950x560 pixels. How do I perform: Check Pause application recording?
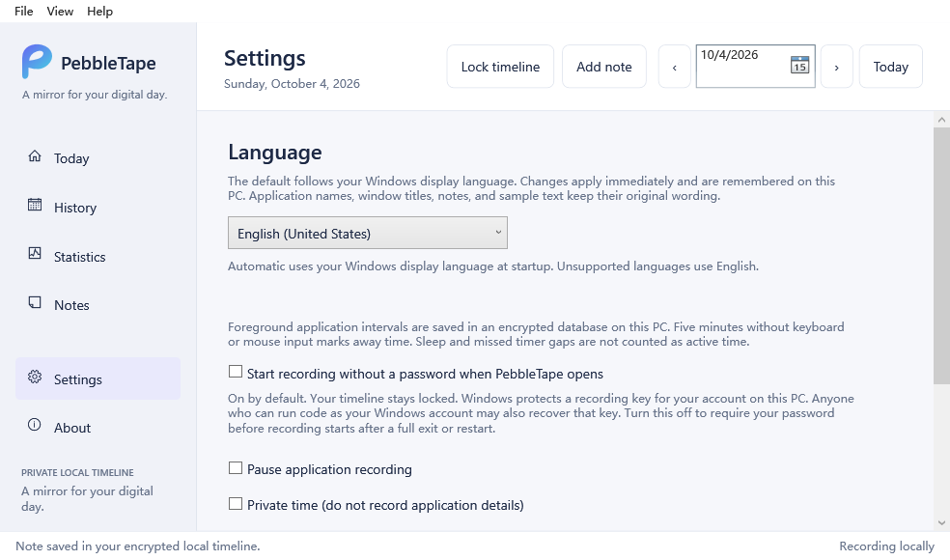coord(235,468)
